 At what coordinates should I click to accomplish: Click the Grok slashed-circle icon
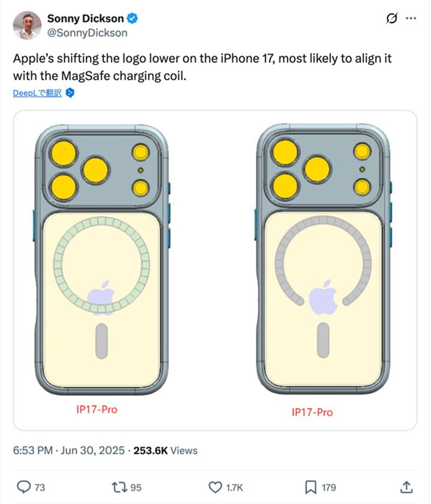click(392, 18)
